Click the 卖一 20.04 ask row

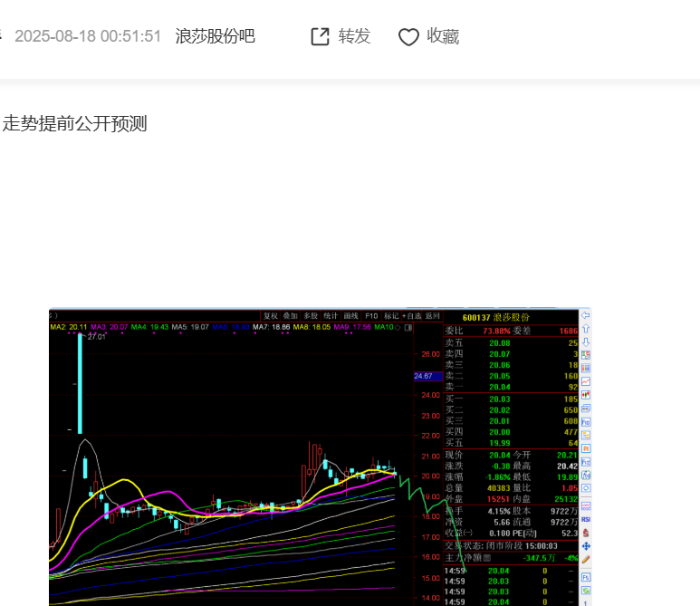coord(511,387)
